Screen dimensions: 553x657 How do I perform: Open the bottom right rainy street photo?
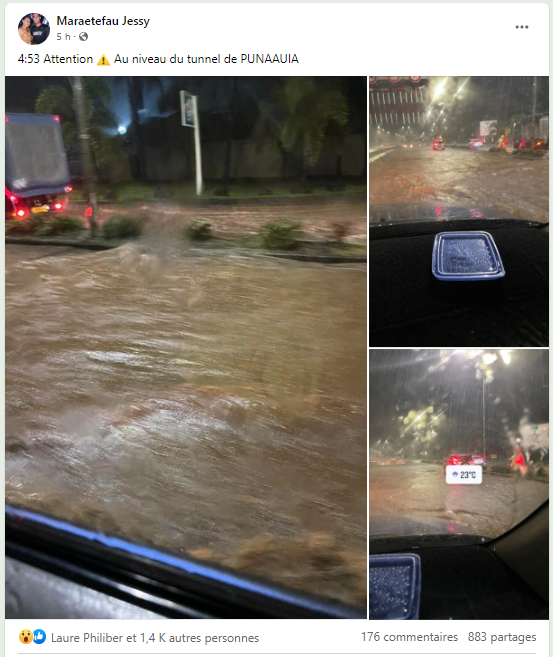(459, 484)
